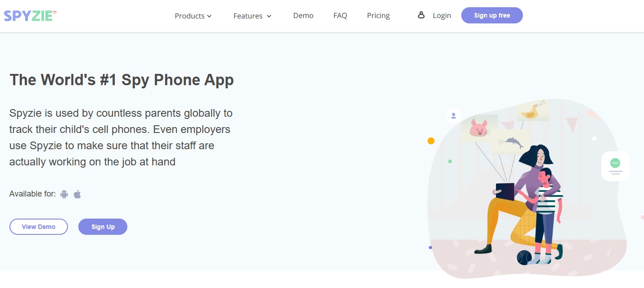Select the Android platform icon
This screenshot has height=288, width=644.
pyautogui.click(x=64, y=194)
